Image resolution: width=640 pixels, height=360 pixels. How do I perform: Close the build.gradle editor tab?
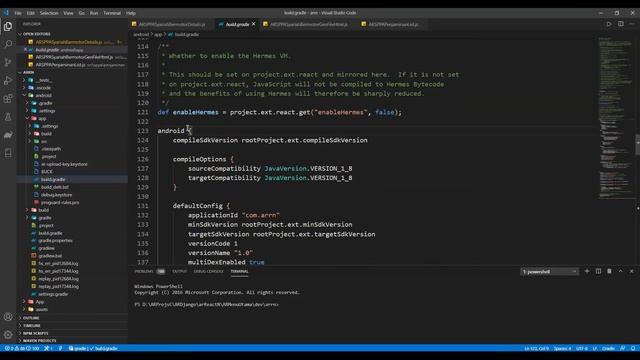(x=253, y=24)
